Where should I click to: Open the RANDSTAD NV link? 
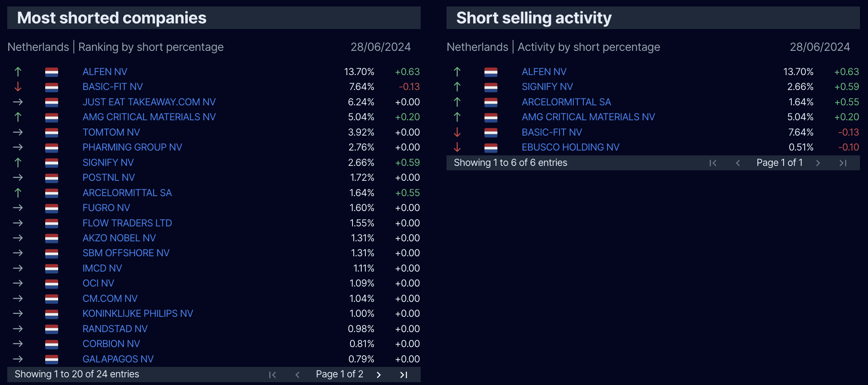coord(115,329)
